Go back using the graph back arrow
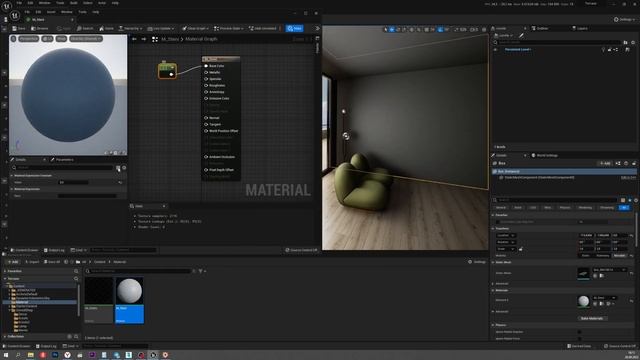The width and height of the screenshot is (640, 360). pos(134,39)
